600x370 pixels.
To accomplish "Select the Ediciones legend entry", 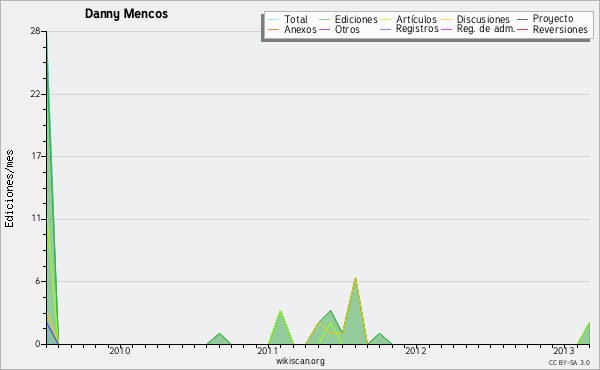I will [x=356, y=19].
